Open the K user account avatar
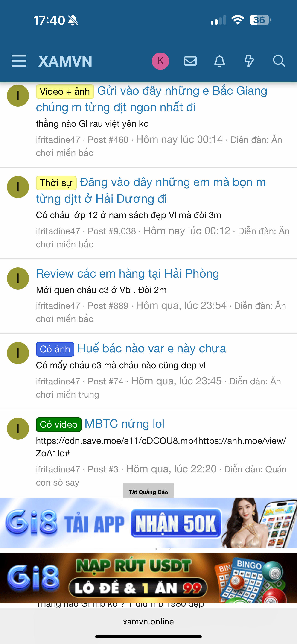 (160, 61)
